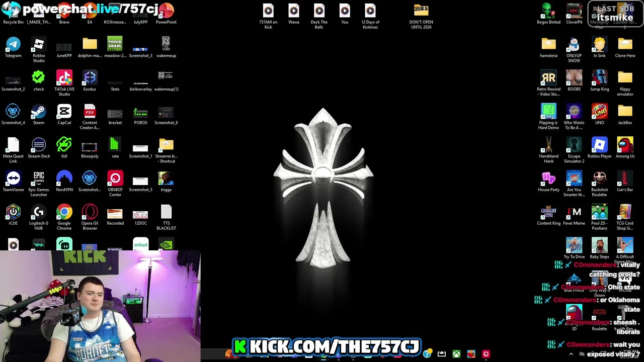Open the flippy emulator folder
The width and height of the screenshot is (644, 362).
coord(625,83)
